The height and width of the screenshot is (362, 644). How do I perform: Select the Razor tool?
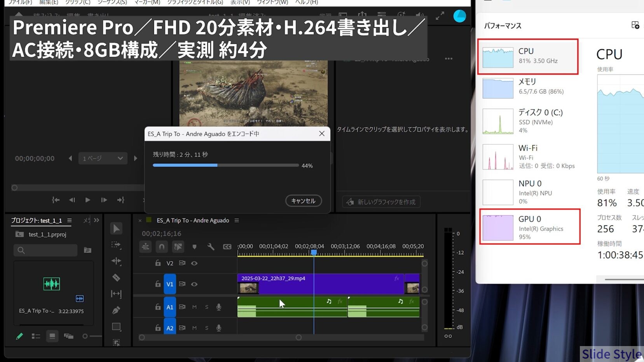point(116,277)
